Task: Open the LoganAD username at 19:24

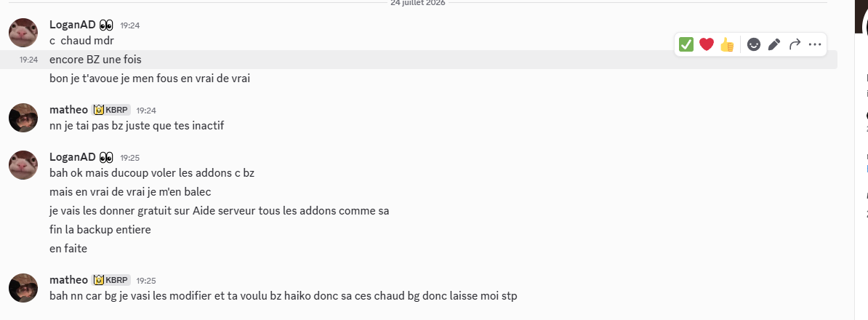Action: [x=73, y=25]
